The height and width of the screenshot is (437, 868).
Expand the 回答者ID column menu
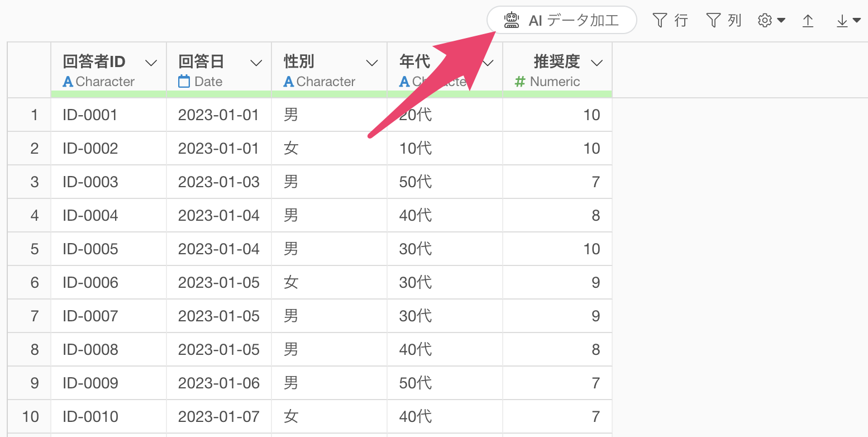click(x=151, y=63)
